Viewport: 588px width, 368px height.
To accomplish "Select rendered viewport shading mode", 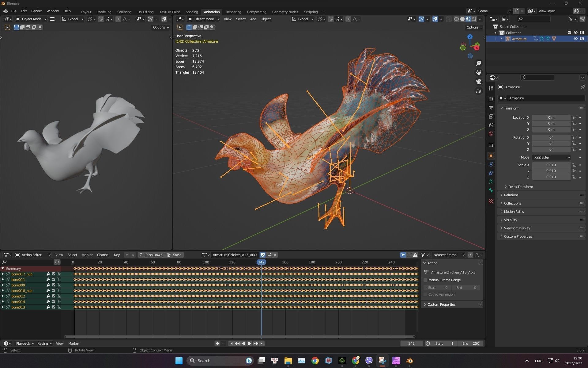I will pos(474,19).
